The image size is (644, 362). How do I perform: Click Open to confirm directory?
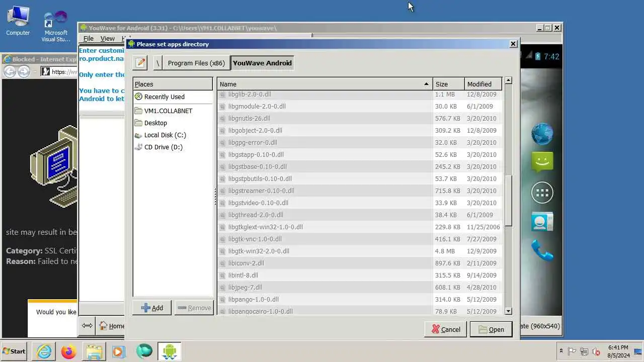click(x=491, y=329)
